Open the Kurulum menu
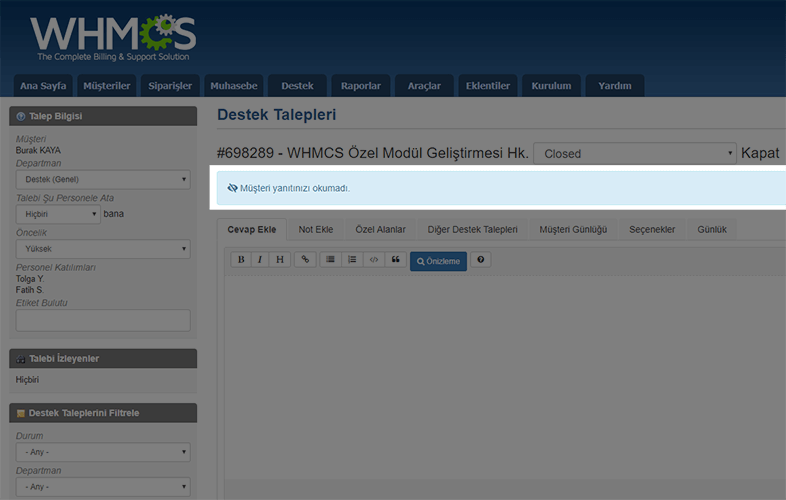The image size is (786, 500). click(x=551, y=86)
